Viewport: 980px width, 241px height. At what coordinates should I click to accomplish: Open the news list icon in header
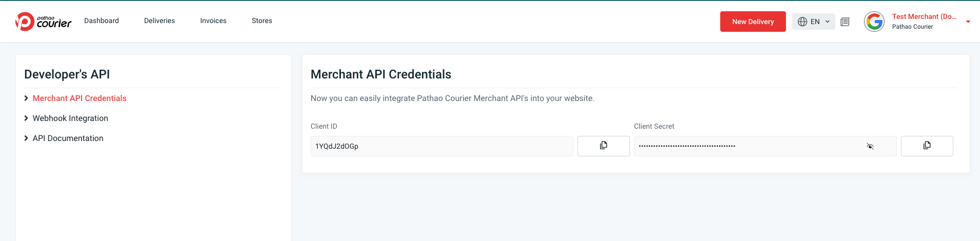845,22
